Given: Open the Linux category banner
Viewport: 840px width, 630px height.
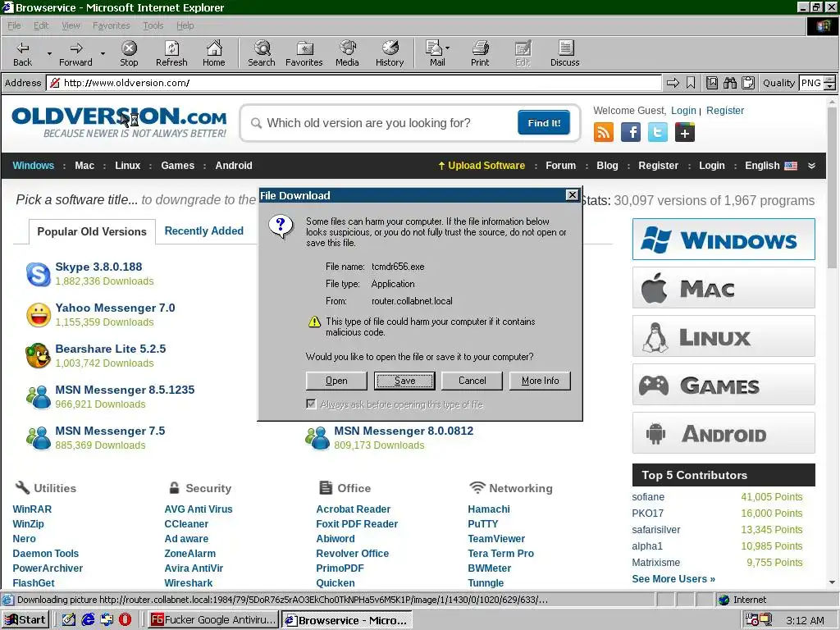Looking at the screenshot, I should pyautogui.click(x=724, y=336).
